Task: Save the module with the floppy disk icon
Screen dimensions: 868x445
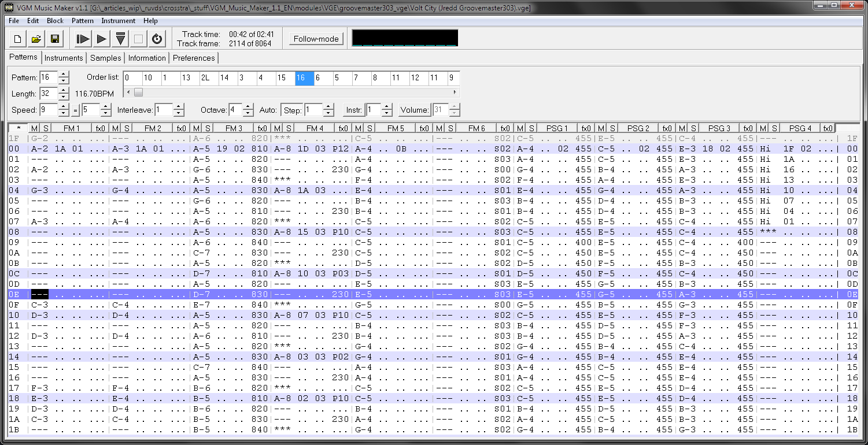Action: [x=54, y=39]
